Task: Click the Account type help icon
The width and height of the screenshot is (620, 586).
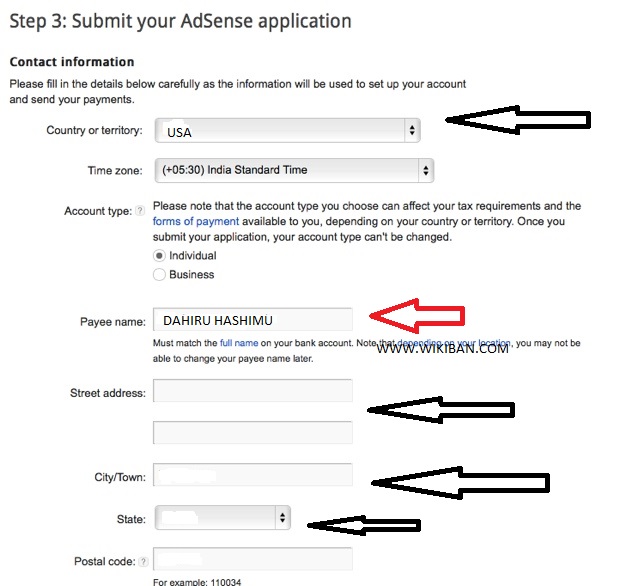Action: click(140, 211)
